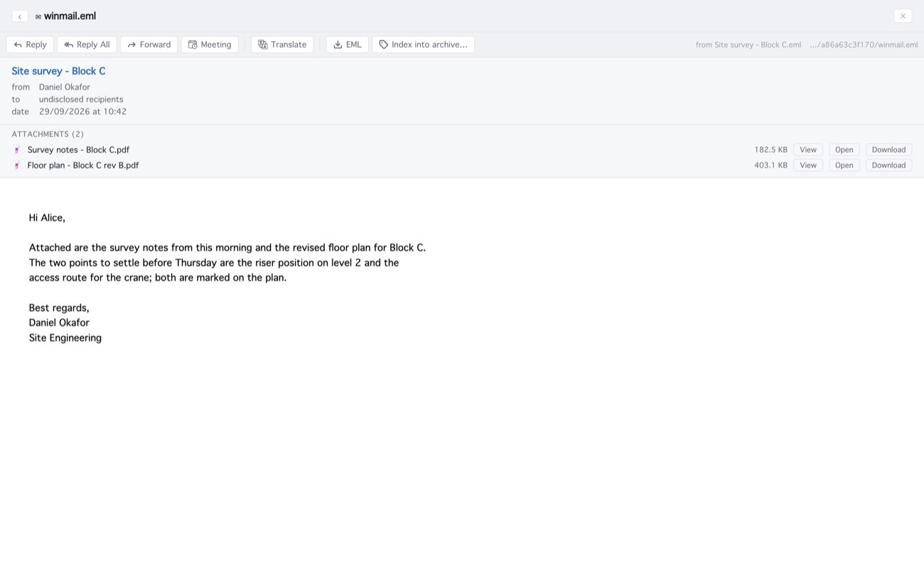The image size is (924, 577).
Task: Click the PDF icon for Floor plan
Action: click(x=17, y=166)
